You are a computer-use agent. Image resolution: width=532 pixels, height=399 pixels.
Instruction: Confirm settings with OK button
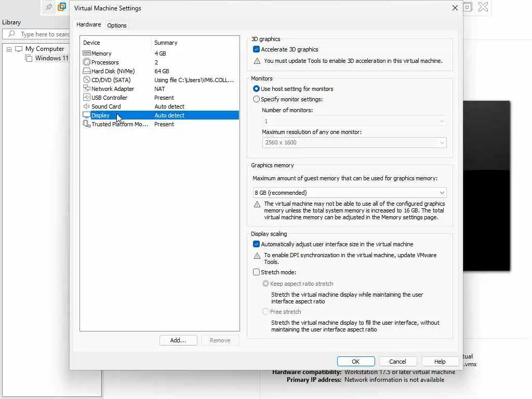click(x=356, y=362)
